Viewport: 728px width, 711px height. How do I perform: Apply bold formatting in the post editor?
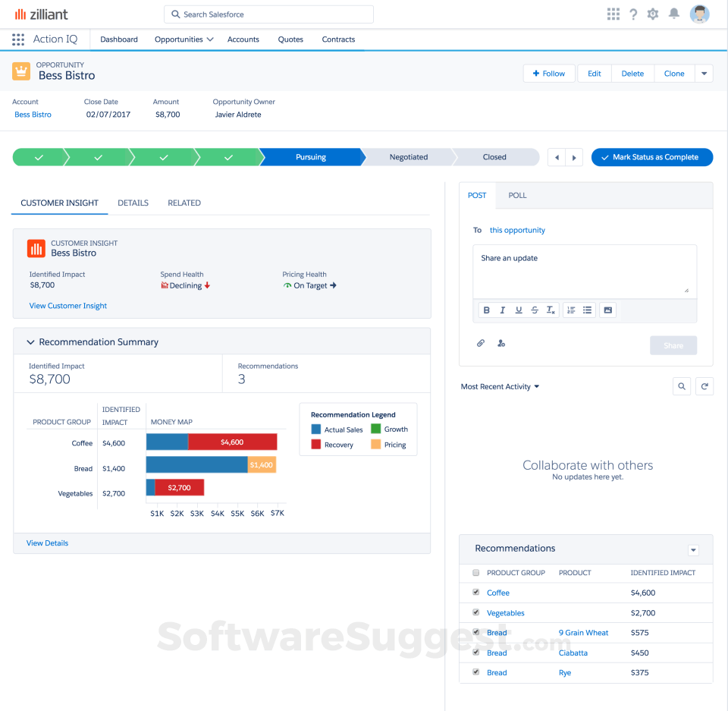point(487,310)
